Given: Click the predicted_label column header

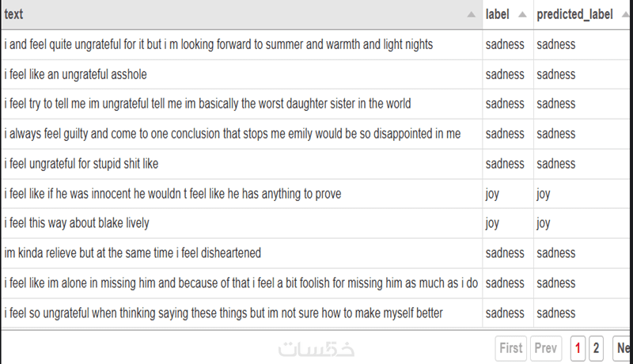Looking at the screenshot, I should coord(583,14).
